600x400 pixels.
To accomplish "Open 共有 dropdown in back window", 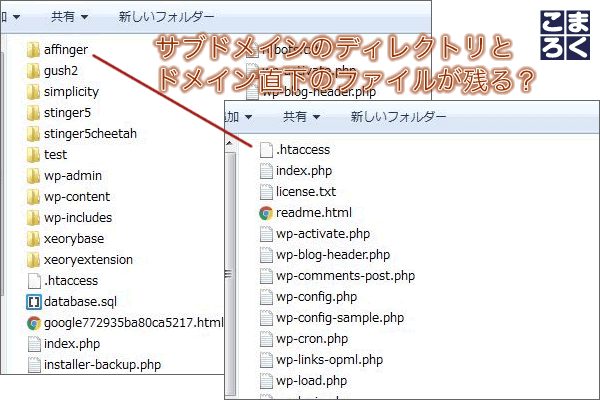I will (x=70, y=16).
